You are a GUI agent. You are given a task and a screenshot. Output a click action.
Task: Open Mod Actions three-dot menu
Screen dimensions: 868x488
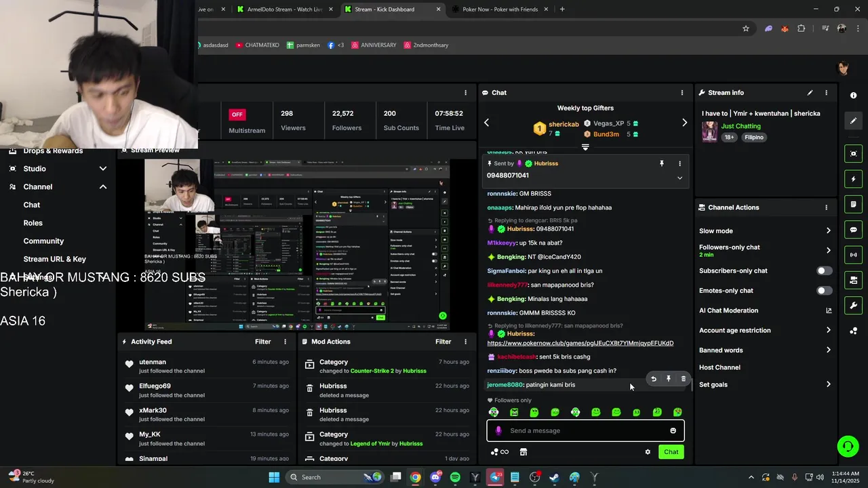tap(465, 342)
